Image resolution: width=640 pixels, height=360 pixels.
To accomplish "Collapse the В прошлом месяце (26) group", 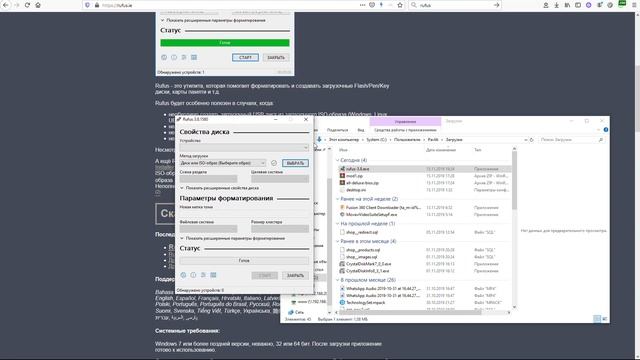I will pyautogui.click(x=338, y=280).
